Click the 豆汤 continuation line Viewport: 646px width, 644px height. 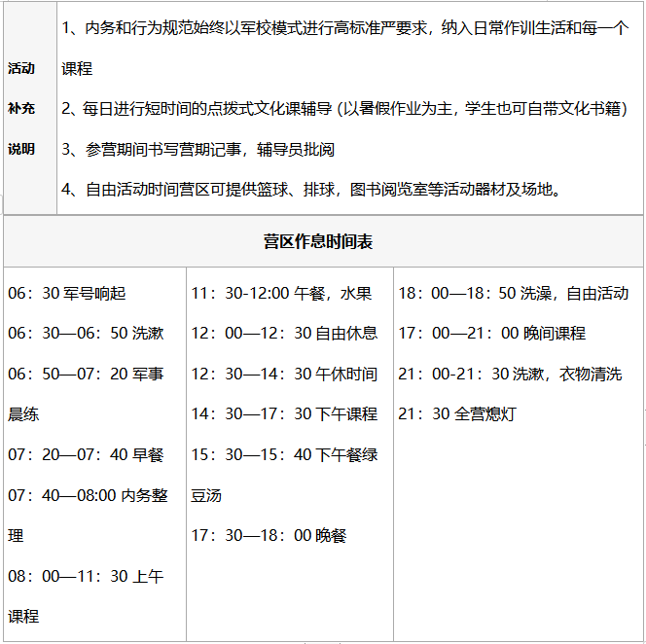pyautogui.click(x=206, y=496)
